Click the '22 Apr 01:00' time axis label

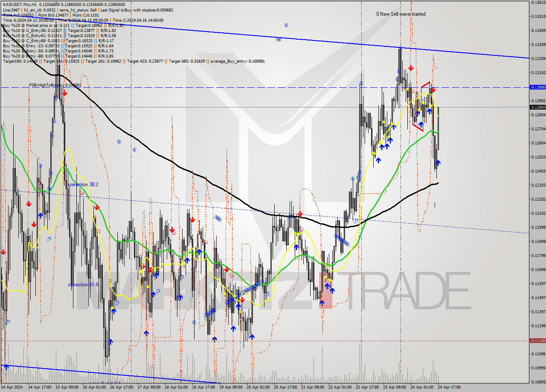pos(339,387)
